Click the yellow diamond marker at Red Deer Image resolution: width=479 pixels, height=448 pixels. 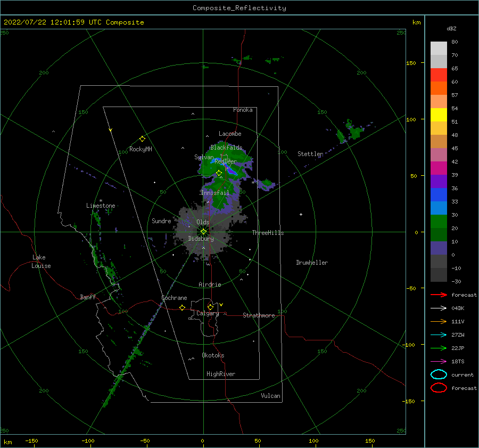(x=219, y=173)
